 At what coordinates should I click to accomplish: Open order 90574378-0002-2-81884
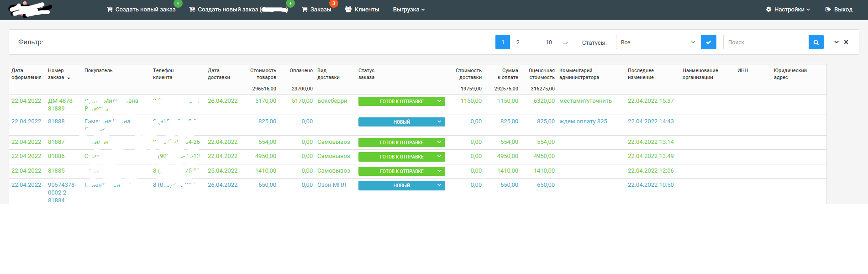[62, 193]
